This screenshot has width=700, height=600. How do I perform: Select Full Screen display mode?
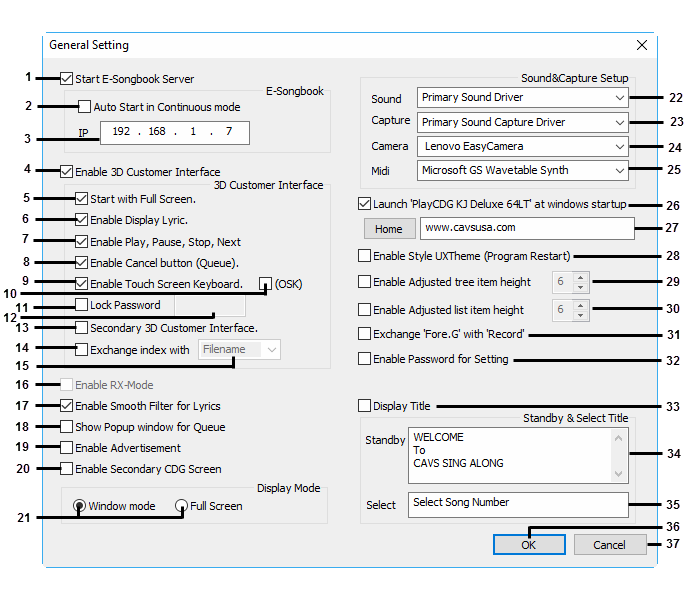pyautogui.click(x=182, y=506)
